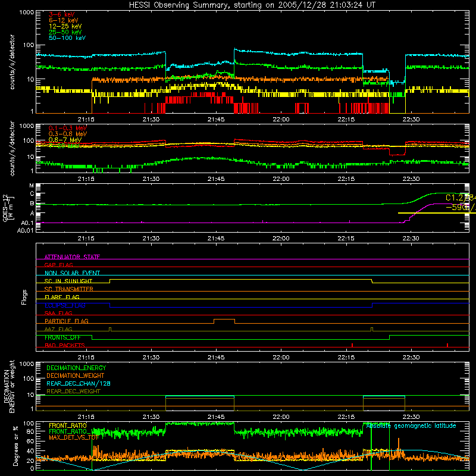Click the red BAD_PACKETS tick after 22:30
476x476 pixels.
coord(447,345)
